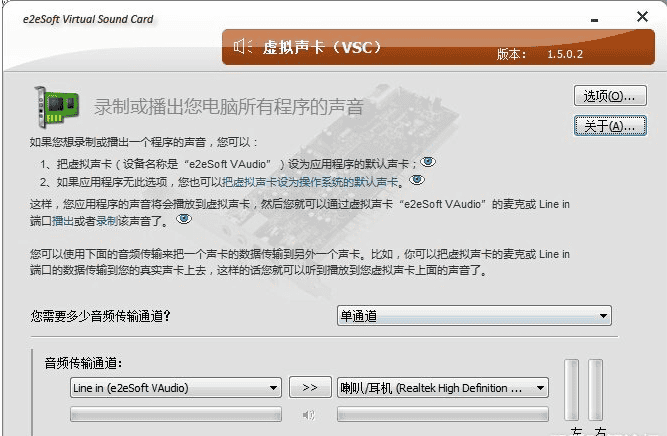Image resolution: width=667 pixels, height=436 pixels.
Task: Open the 喇叭/耳机 Realtek output dropdown
Action: pyautogui.click(x=443, y=387)
